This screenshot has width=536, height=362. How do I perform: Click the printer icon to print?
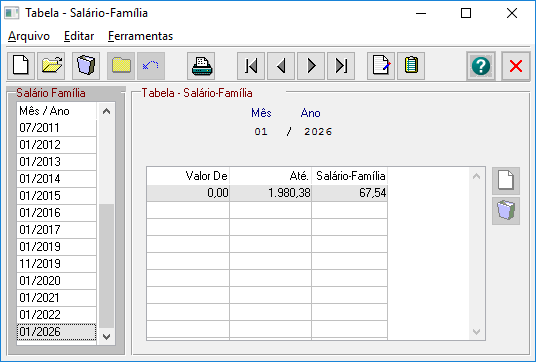click(x=201, y=66)
